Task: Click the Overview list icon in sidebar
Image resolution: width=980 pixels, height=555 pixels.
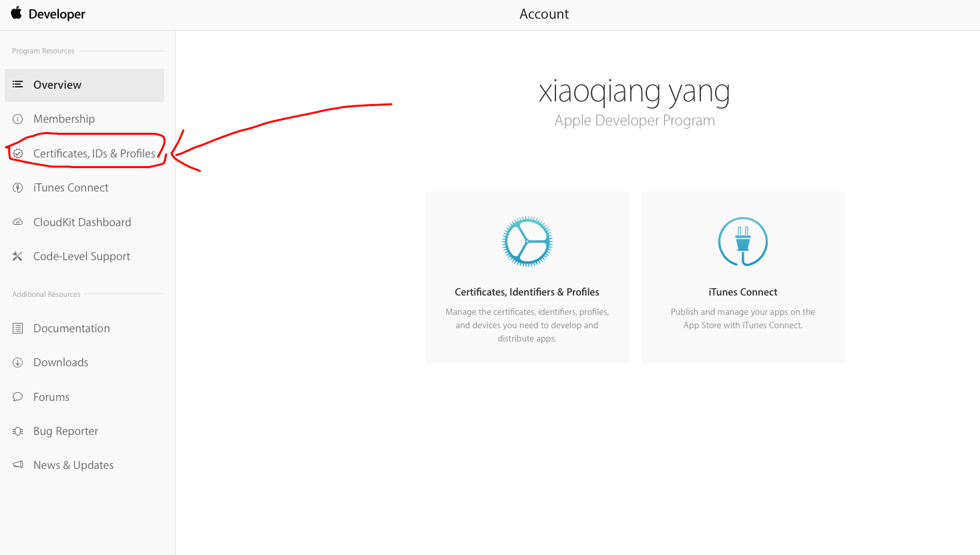Action: (x=18, y=85)
